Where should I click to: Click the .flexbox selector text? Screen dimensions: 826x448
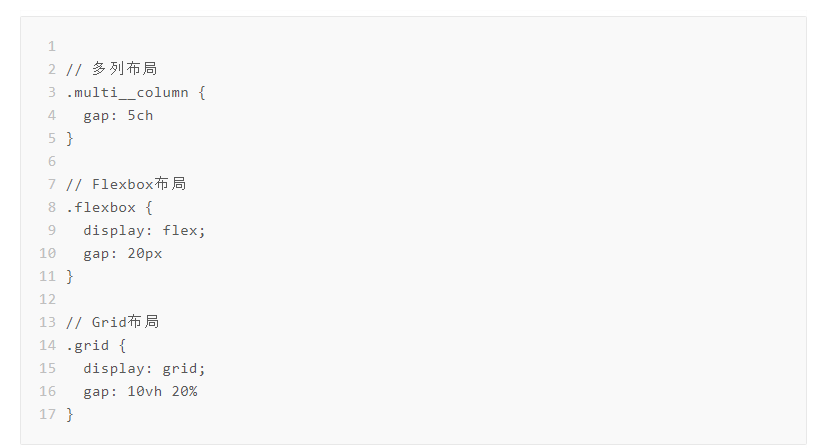tap(101, 207)
